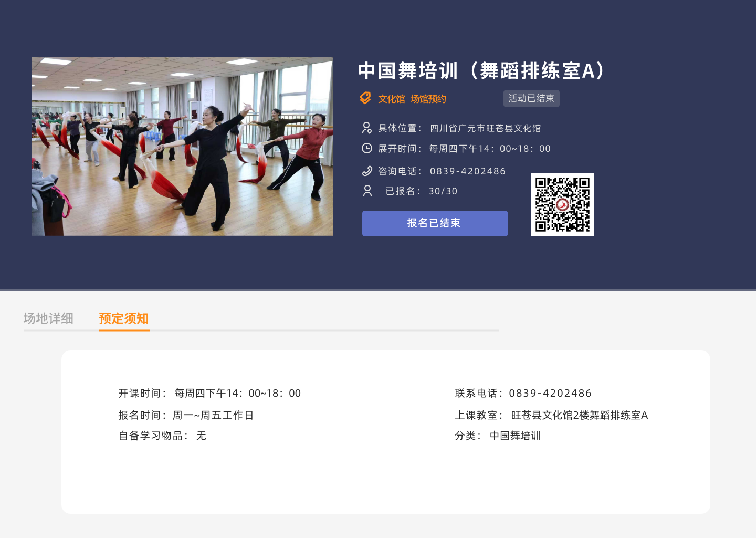Click the QR code image

pyautogui.click(x=562, y=204)
